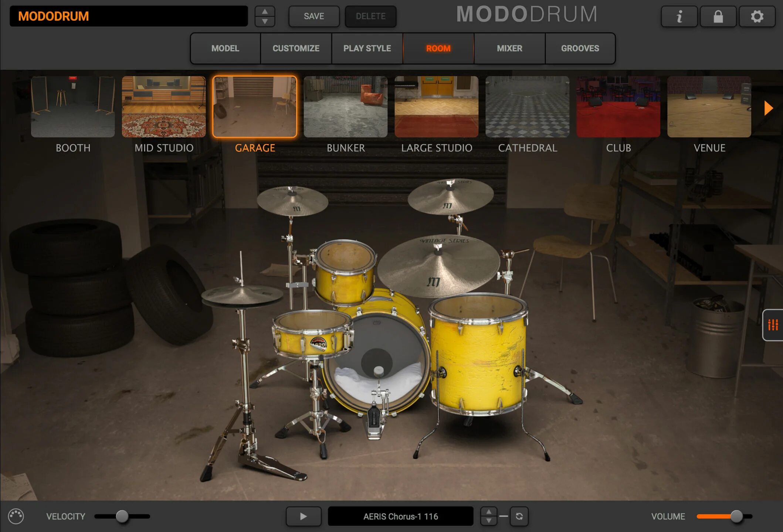Image resolution: width=783 pixels, height=532 pixels.
Task: Toggle the padlock lock icon
Action: point(718,17)
